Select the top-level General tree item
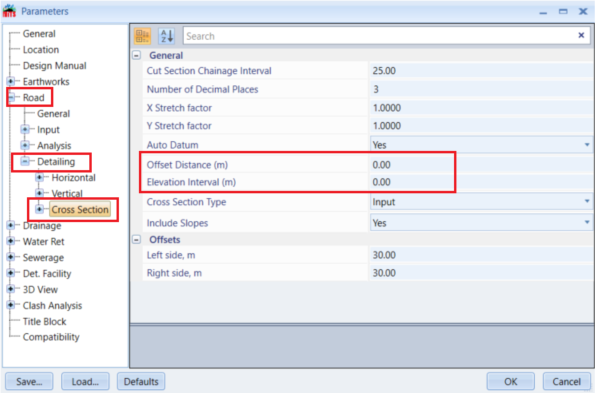 [39, 34]
